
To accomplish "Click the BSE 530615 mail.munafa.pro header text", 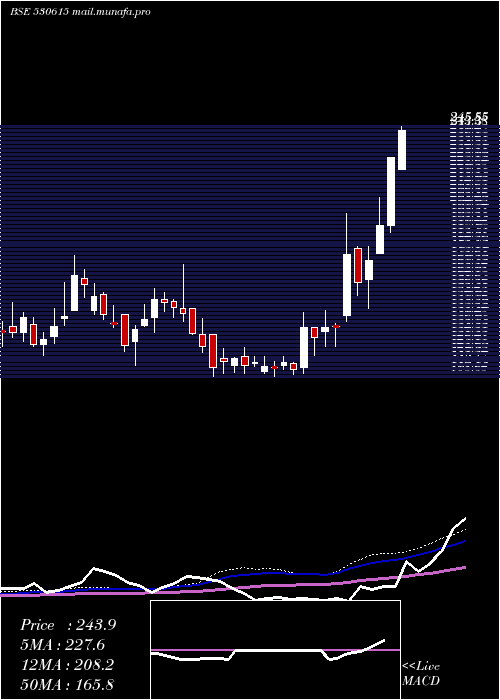I will [x=80, y=12].
